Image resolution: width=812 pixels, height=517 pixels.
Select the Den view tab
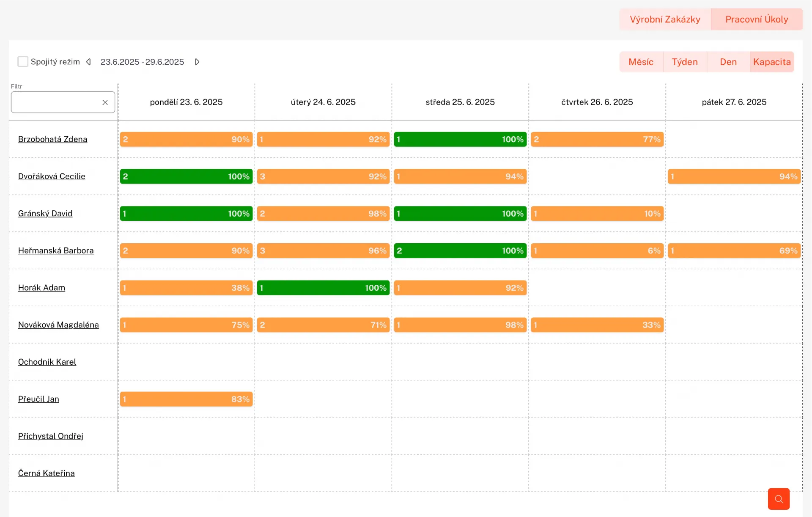pos(728,62)
